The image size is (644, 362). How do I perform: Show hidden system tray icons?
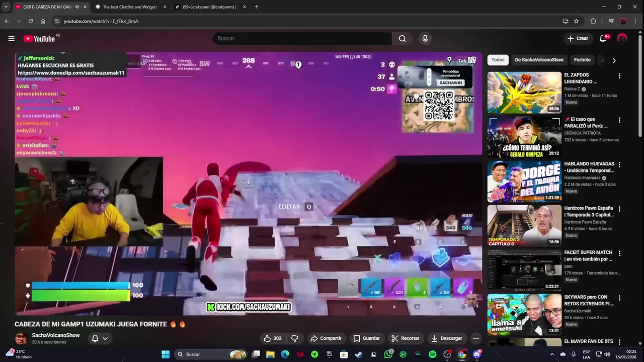[x=552, y=354]
